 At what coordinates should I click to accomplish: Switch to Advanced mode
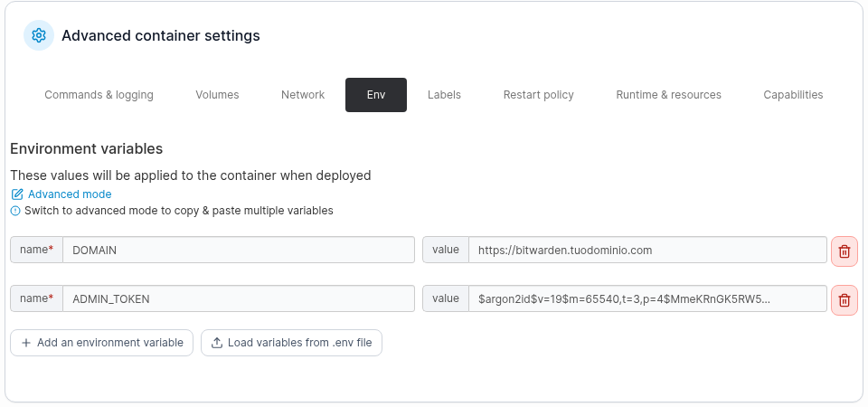[x=61, y=194]
